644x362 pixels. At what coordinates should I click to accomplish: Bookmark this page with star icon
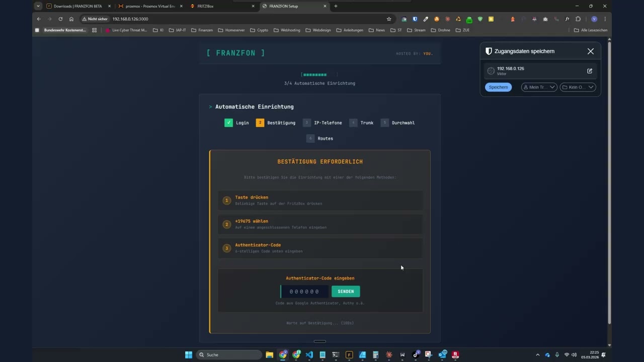coord(389,19)
